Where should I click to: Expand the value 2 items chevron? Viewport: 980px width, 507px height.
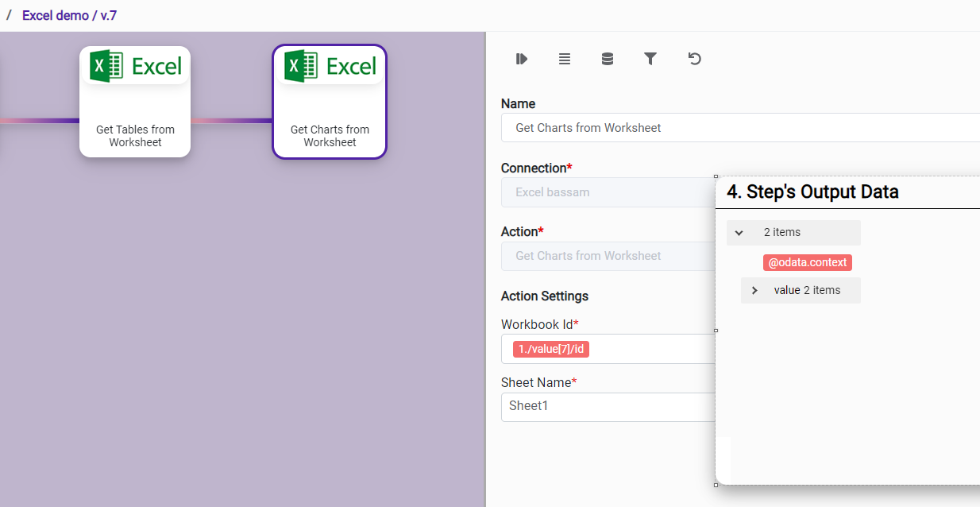[x=754, y=290]
